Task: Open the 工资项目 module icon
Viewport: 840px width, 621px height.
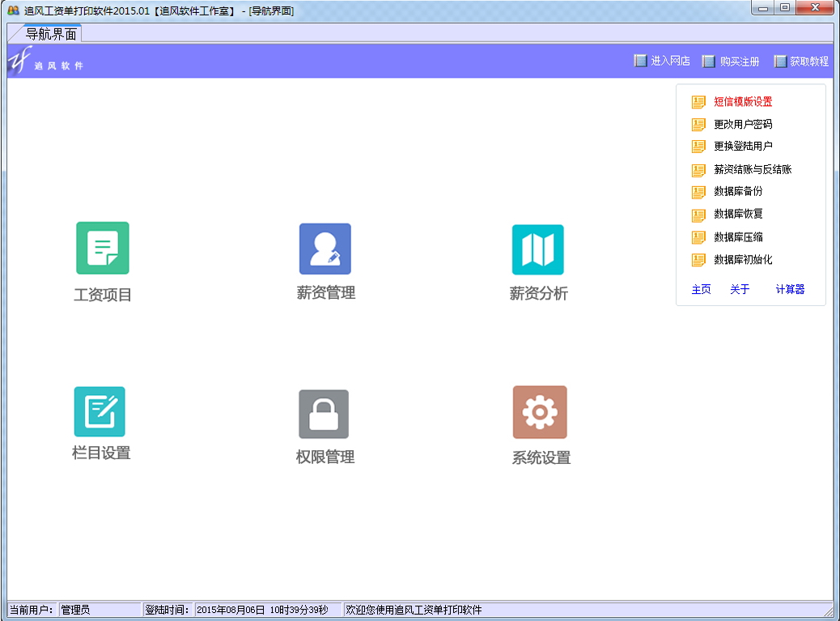Action: coord(102,248)
